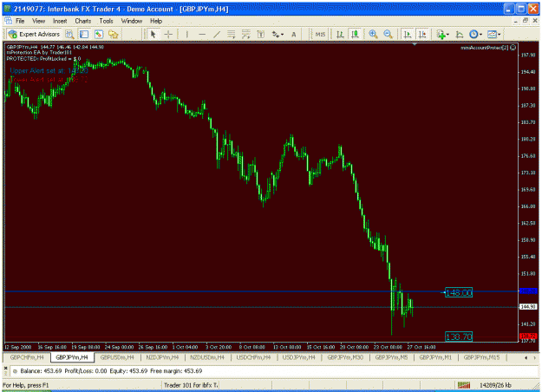The height and width of the screenshot is (392, 542).
Task: Click the Lower Alert set at text
Action: click(49, 79)
